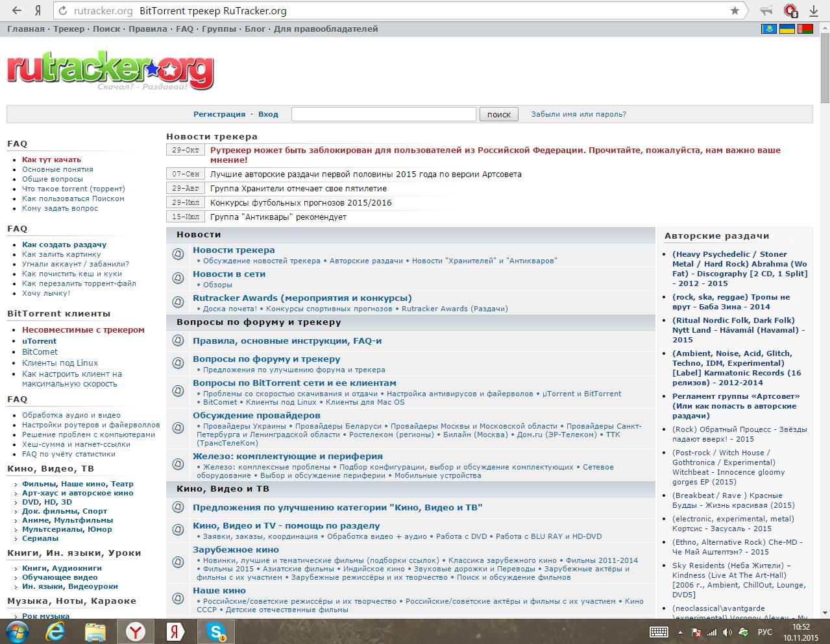Screen dimensions: 830x644
Task: Open Skype from the taskbar
Action: click(x=216, y=632)
